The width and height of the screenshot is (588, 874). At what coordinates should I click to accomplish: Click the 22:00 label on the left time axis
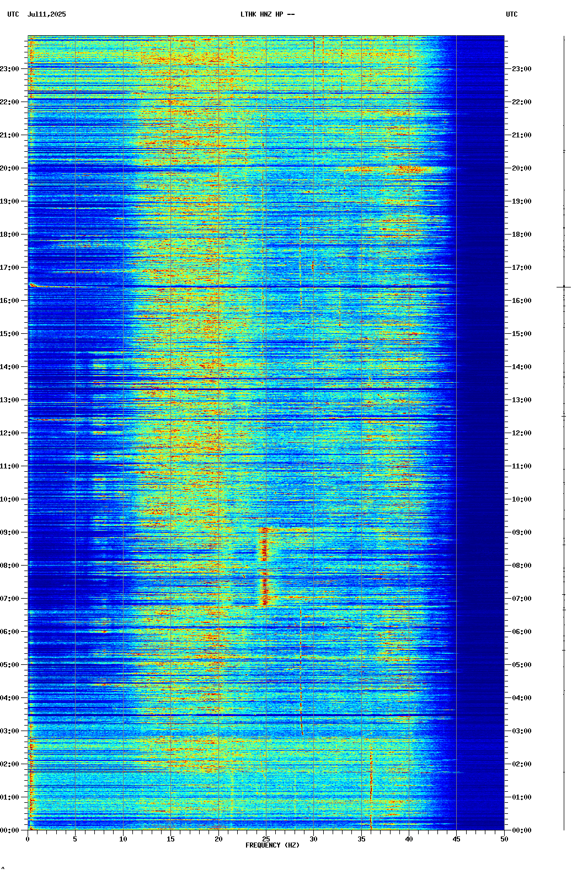pyautogui.click(x=9, y=102)
